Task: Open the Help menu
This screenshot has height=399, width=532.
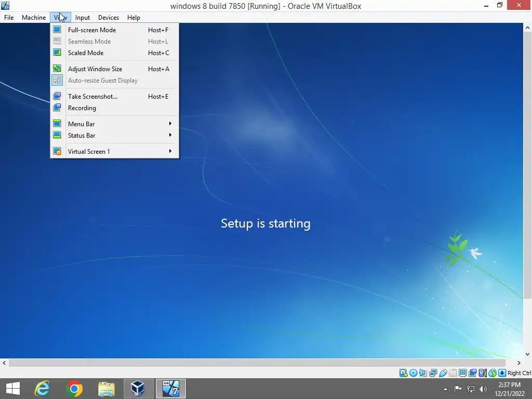Action: (134, 17)
